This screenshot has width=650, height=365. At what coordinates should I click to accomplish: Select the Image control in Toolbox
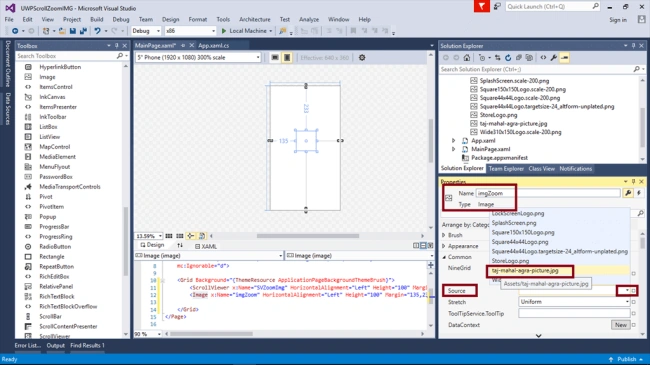point(47,77)
